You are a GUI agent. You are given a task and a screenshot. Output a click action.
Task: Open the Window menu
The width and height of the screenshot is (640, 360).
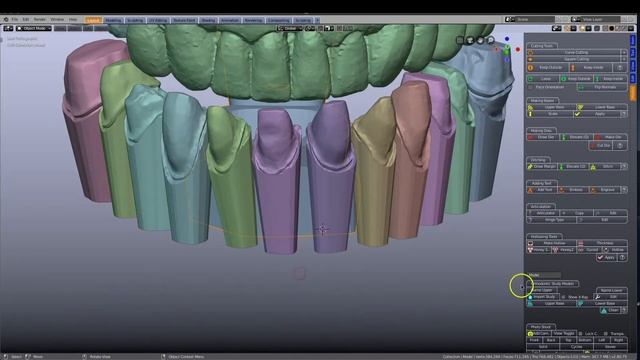pyautogui.click(x=57, y=19)
